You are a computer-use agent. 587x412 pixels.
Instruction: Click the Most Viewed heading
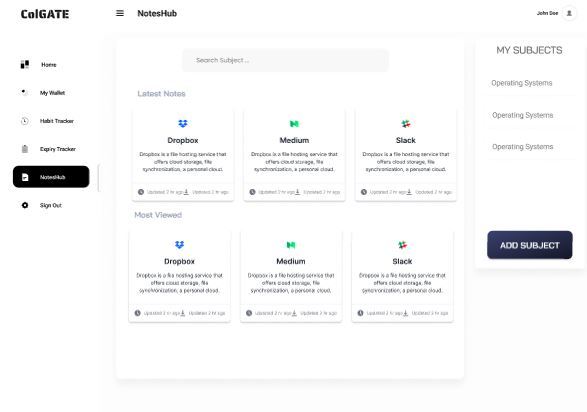158,215
